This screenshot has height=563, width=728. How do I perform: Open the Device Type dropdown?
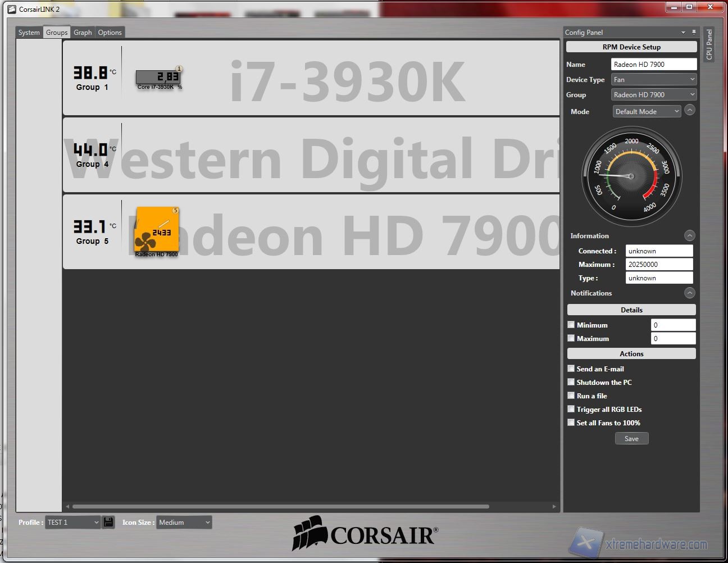[654, 80]
